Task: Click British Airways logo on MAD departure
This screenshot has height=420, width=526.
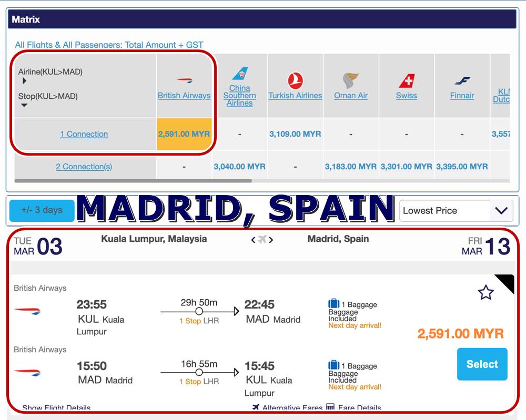Action: click(x=27, y=372)
